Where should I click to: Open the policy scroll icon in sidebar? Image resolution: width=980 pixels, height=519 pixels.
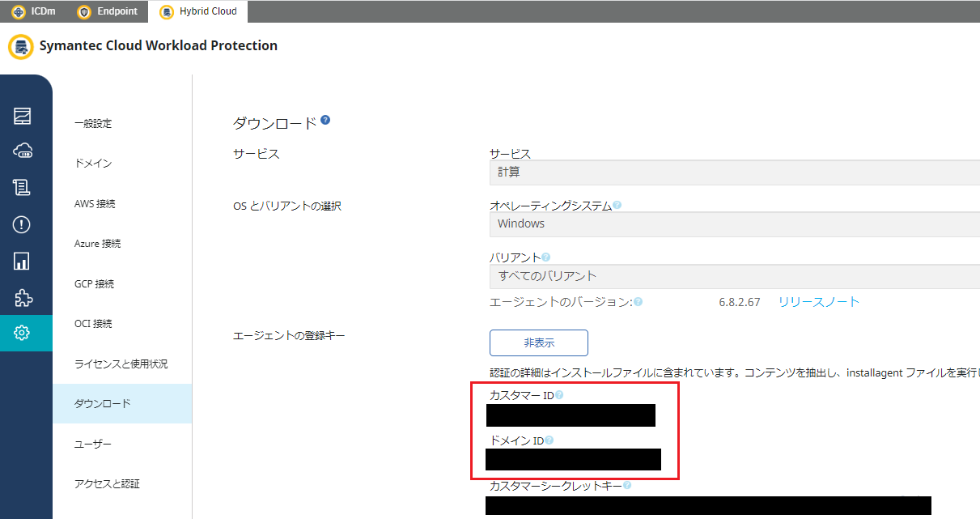click(22, 188)
